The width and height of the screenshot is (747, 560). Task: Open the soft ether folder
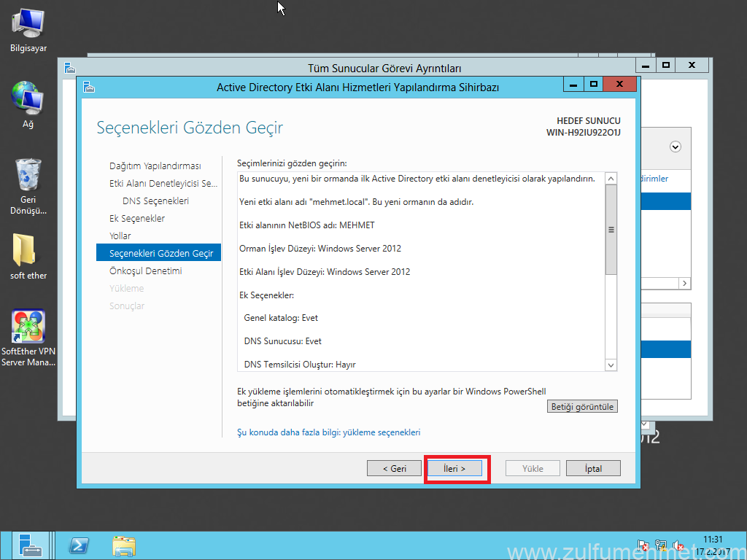coord(28,252)
